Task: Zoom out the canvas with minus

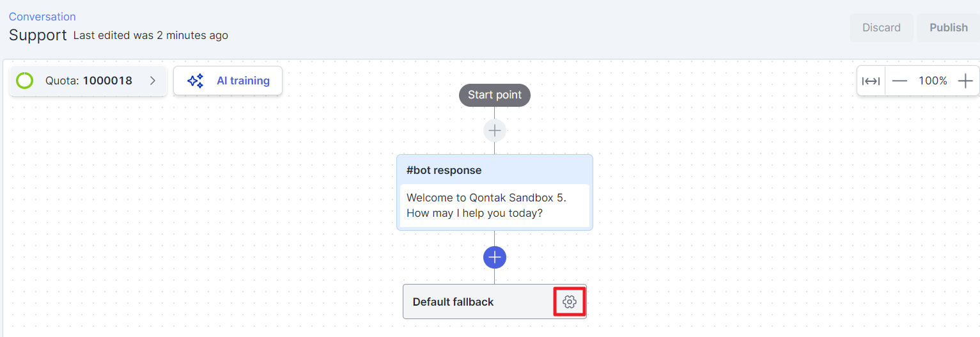Action: tap(900, 81)
